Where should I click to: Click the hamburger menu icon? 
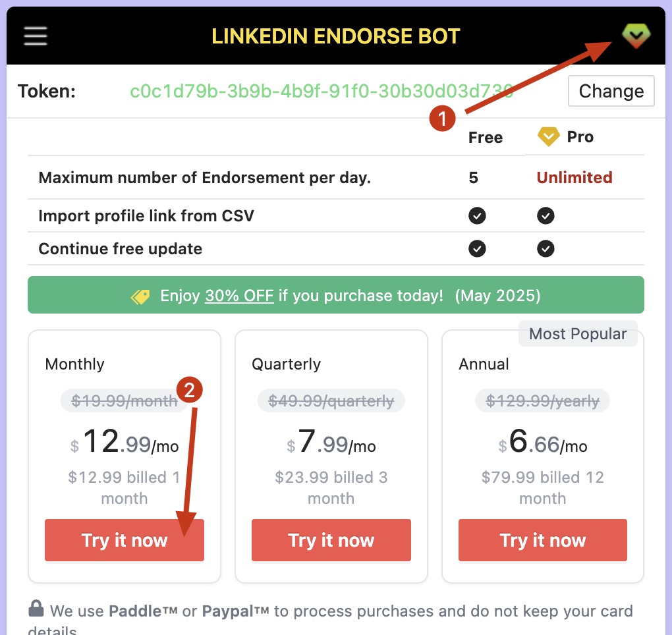pos(35,36)
